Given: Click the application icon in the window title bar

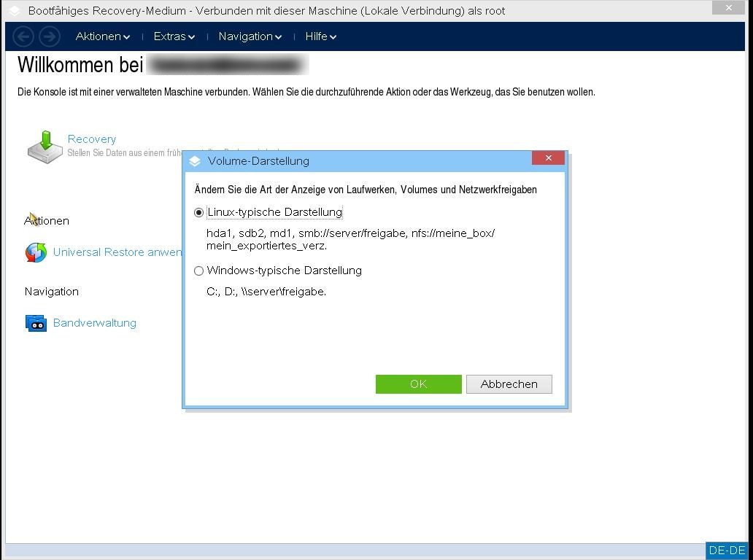Looking at the screenshot, I should tap(12, 9).
